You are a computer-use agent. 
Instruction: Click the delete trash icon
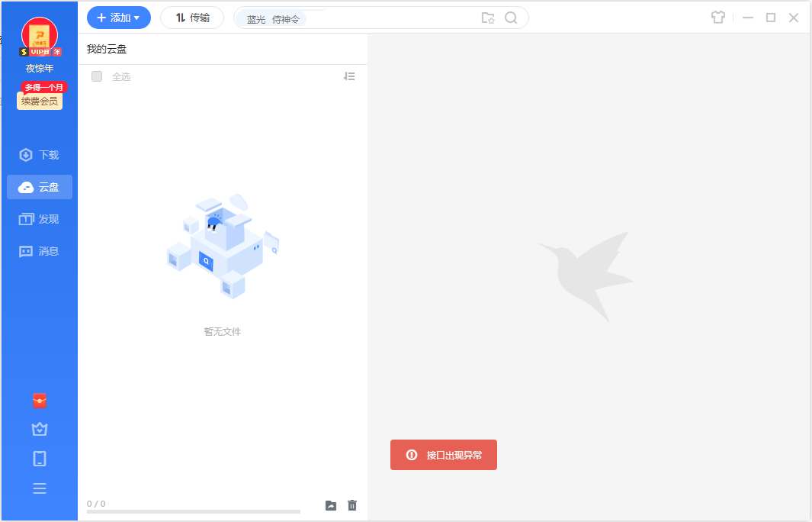pos(352,505)
